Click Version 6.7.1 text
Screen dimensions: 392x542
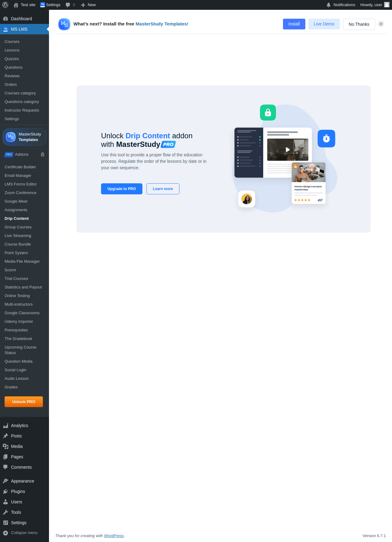coord(374,536)
